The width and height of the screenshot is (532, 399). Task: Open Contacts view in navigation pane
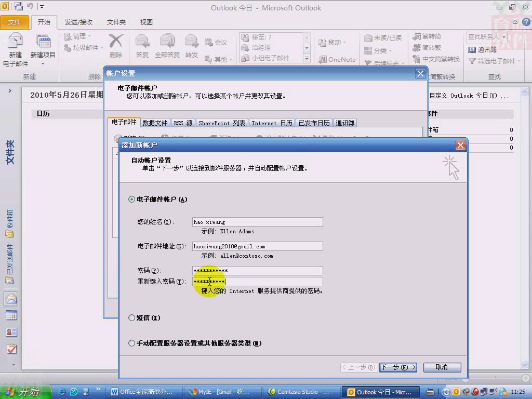11,332
